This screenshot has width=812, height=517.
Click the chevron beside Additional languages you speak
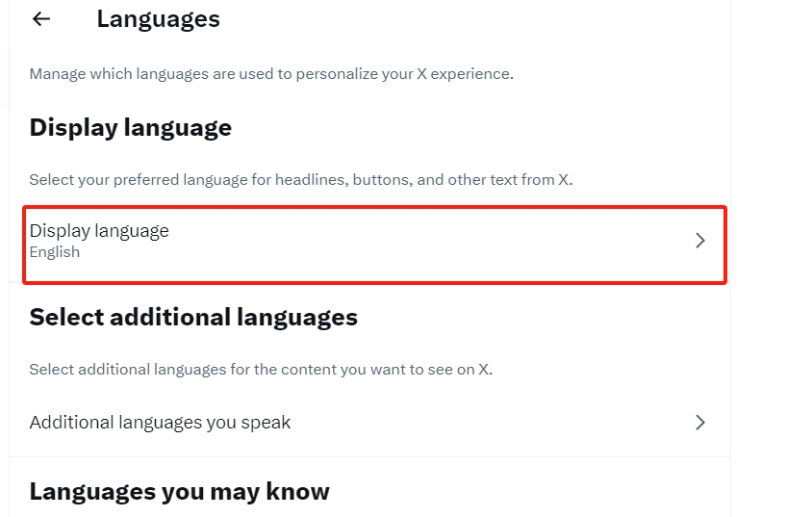[x=700, y=422]
